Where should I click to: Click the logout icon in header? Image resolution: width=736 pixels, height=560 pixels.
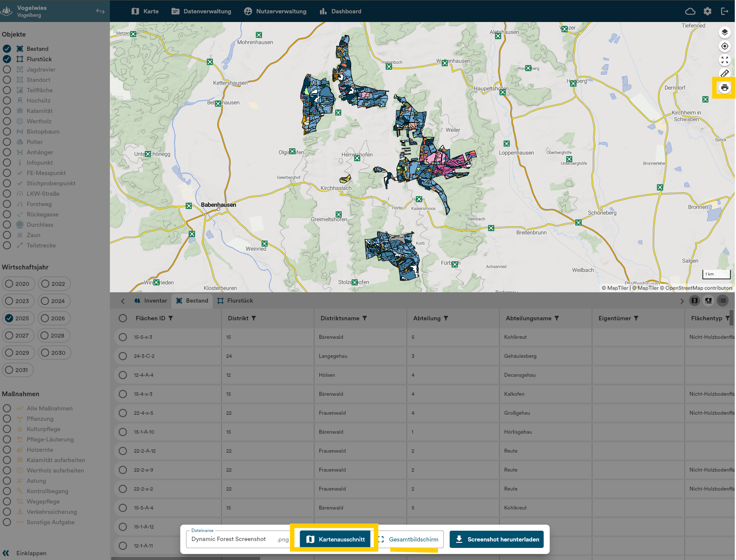[724, 11]
